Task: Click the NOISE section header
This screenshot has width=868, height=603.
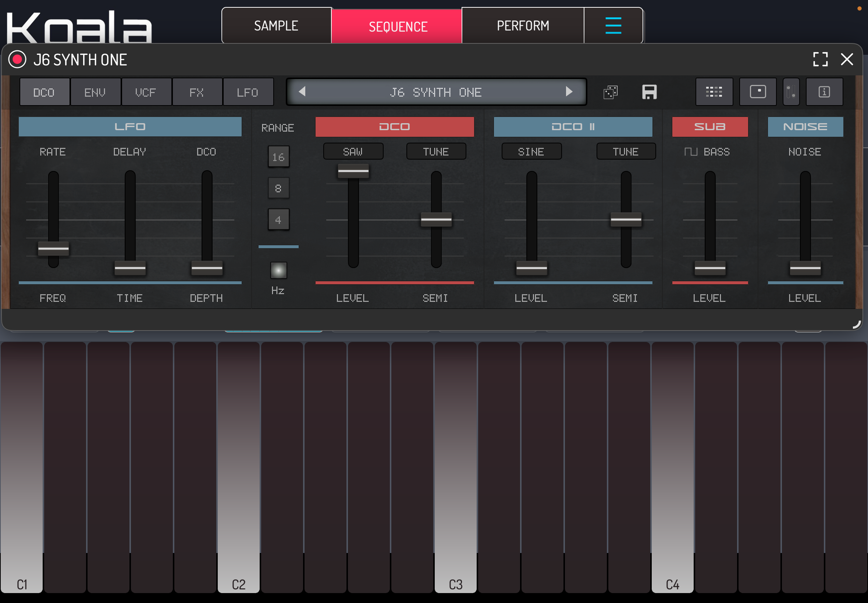Action: (805, 126)
